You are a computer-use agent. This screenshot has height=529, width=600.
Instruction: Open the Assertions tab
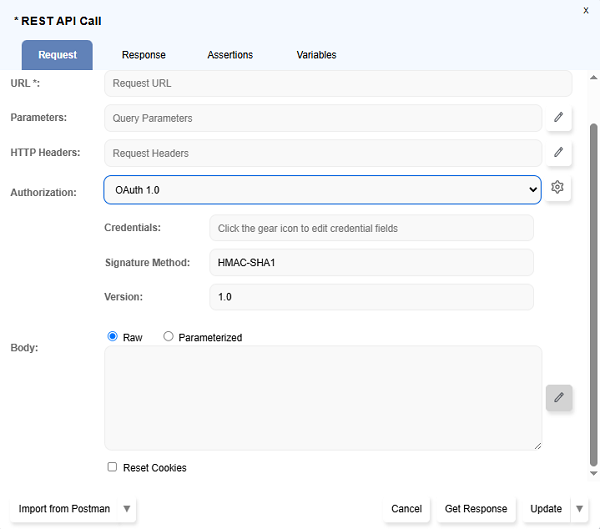pos(230,55)
